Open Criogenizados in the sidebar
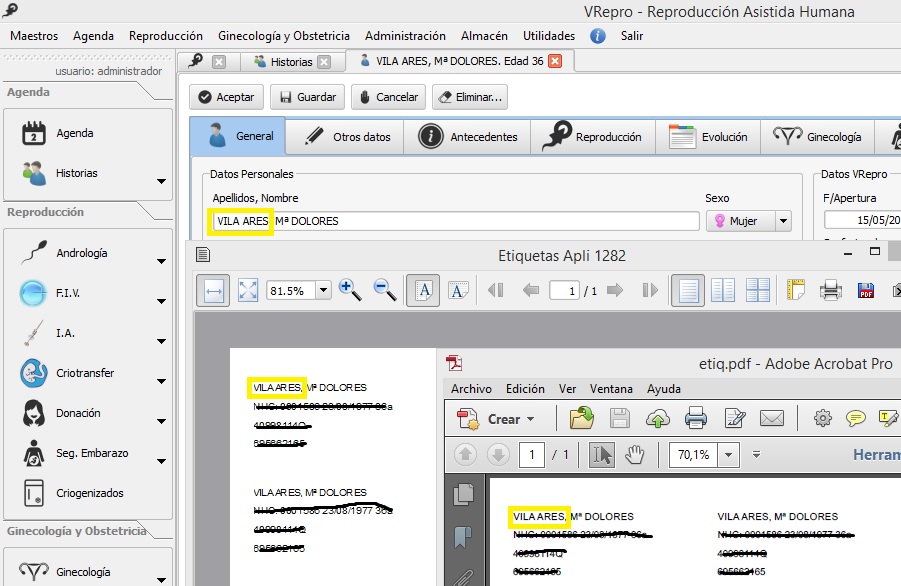The image size is (901, 586). [x=90, y=493]
